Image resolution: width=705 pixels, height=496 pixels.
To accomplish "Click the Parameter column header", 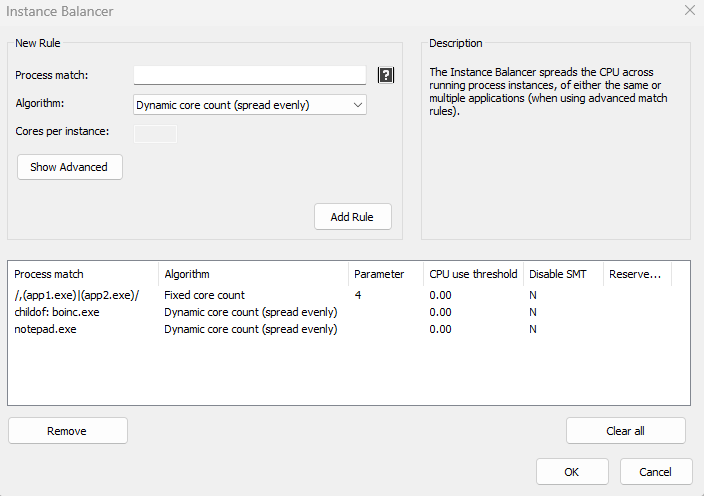I will (x=384, y=274).
